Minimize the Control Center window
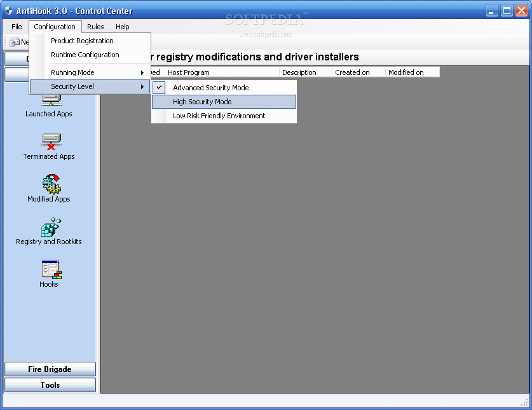This screenshot has height=410, width=532. pos(491,11)
